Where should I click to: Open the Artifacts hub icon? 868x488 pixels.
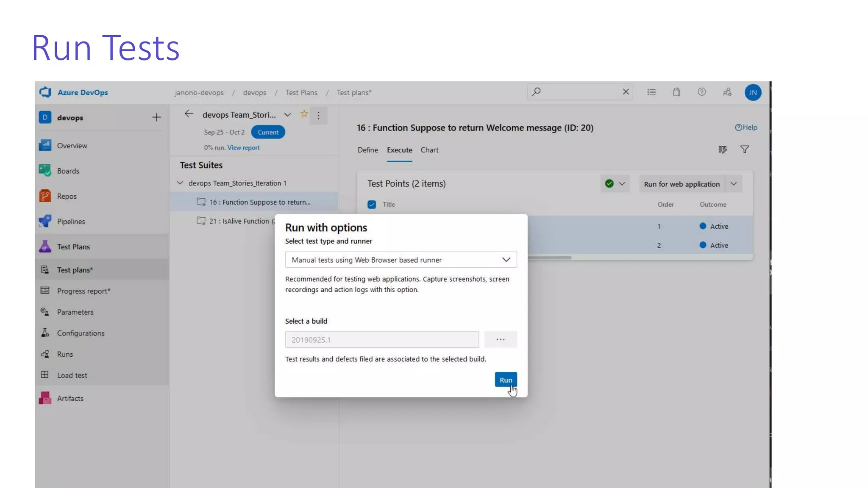point(45,398)
